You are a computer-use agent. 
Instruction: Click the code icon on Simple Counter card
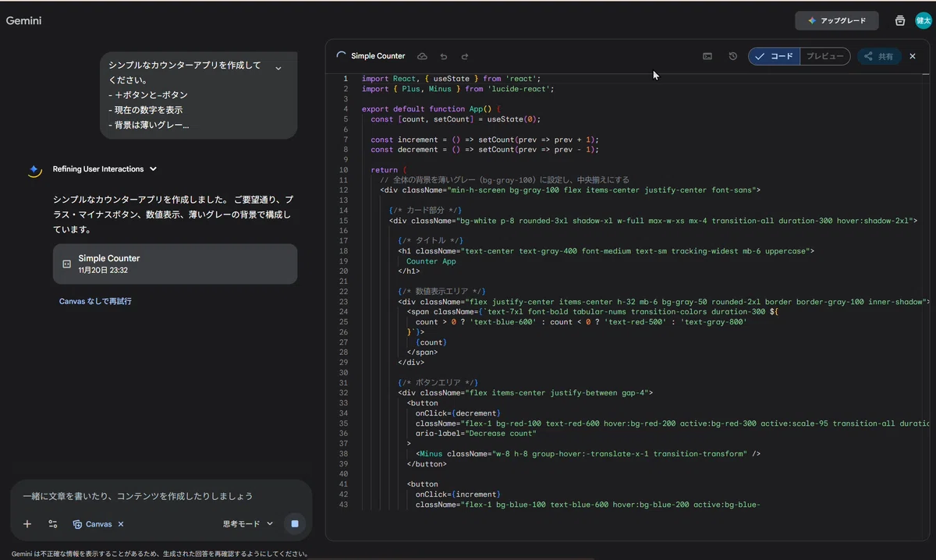[x=67, y=264]
